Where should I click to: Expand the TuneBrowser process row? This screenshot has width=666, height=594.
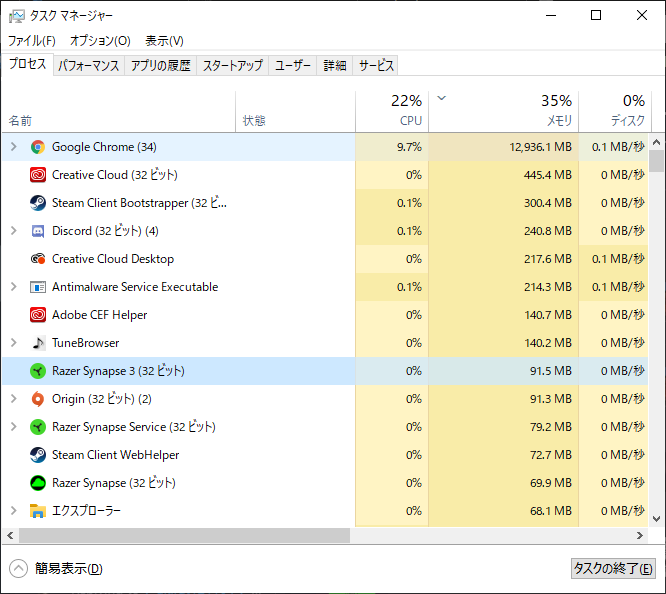pyautogui.click(x=14, y=343)
